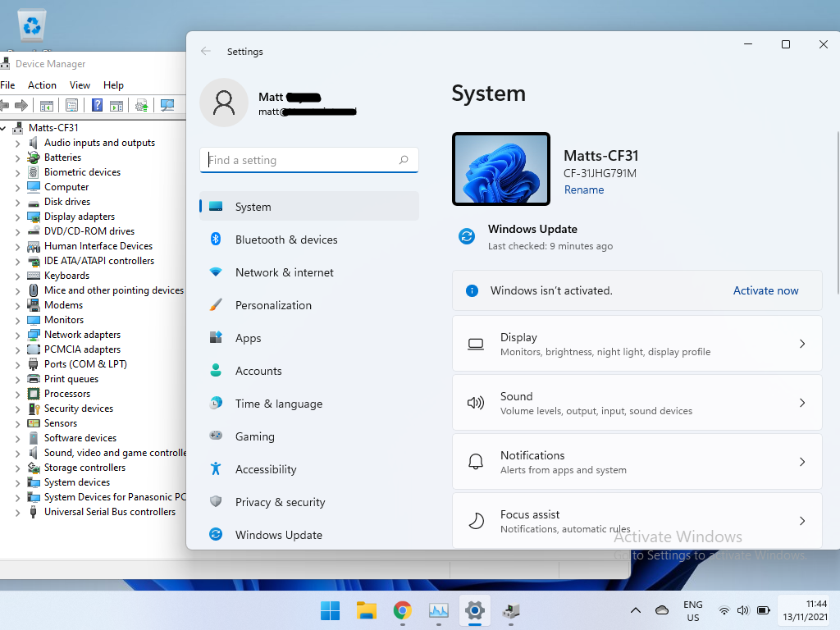The height and width of the screenshot is (630, 840).
Task: Click Rename link under Matts-CF31
Action: [x=584, y=189]
